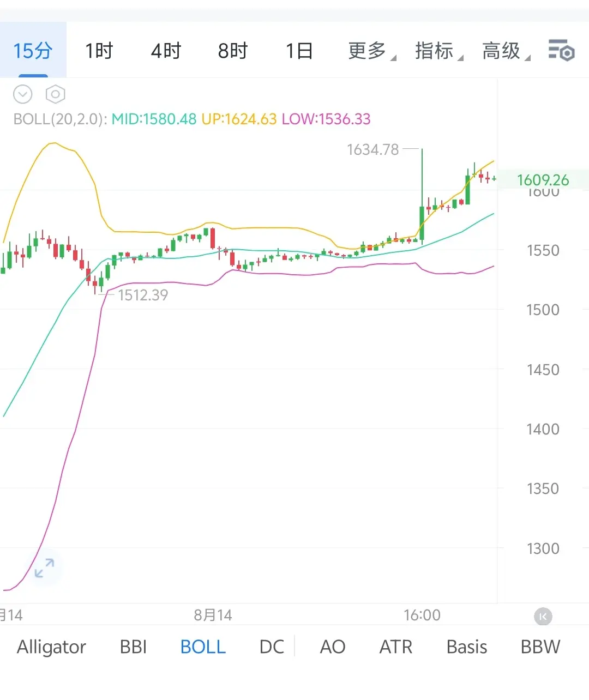The width and height of the screenshot is (589, 700).
Task: Jump to latest candle button
Action: pyautogui.click(x=543, y=617)
